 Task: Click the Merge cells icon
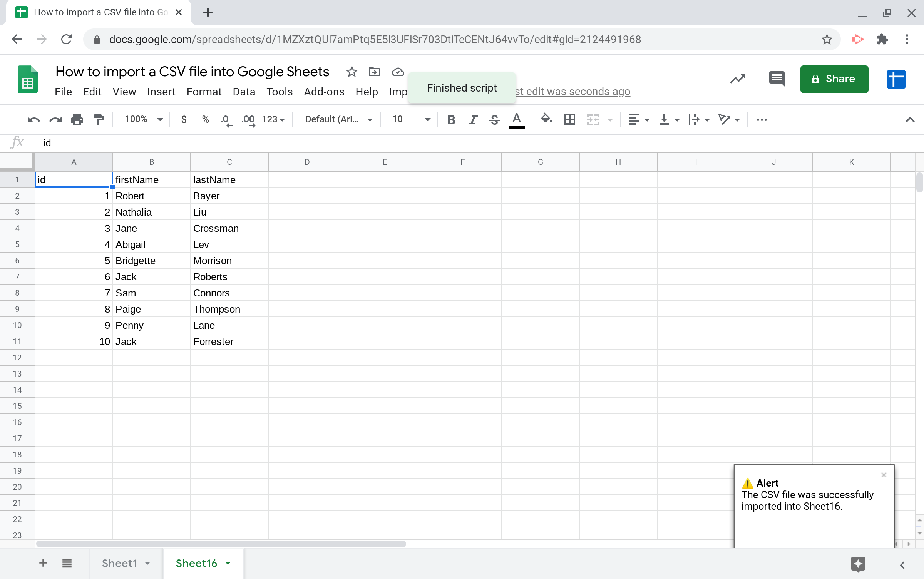(593, 120)
